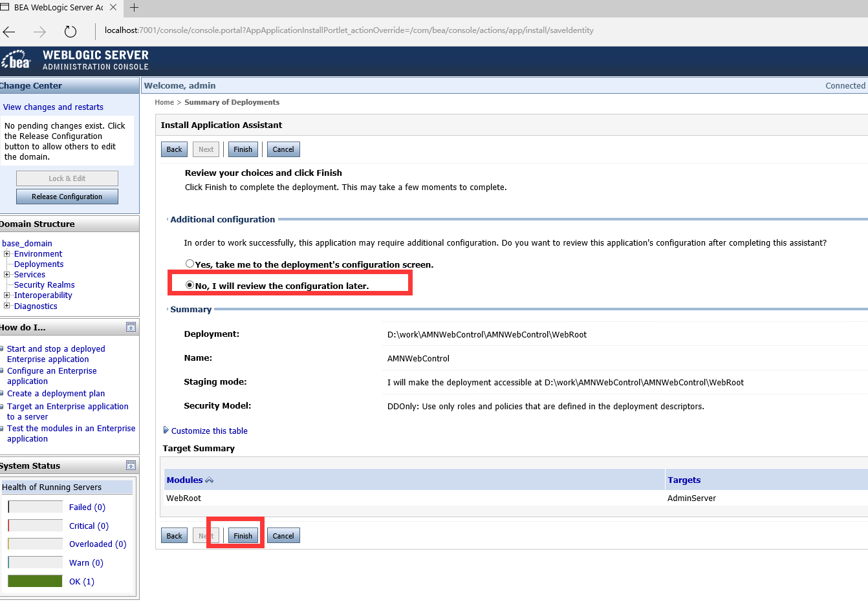868x609 pixels.
Task: Click the greyed-out top Next button
Action: 206,149
